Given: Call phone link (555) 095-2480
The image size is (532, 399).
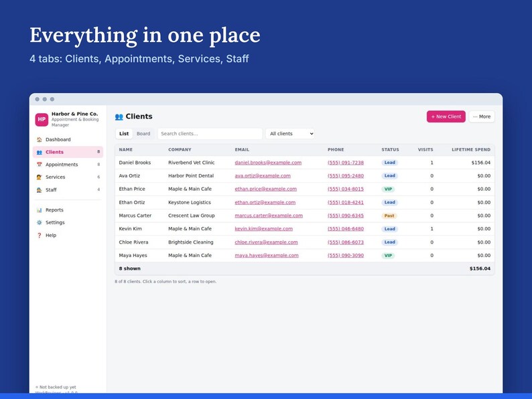Looking at the screenshot, I should coord(345,176).
